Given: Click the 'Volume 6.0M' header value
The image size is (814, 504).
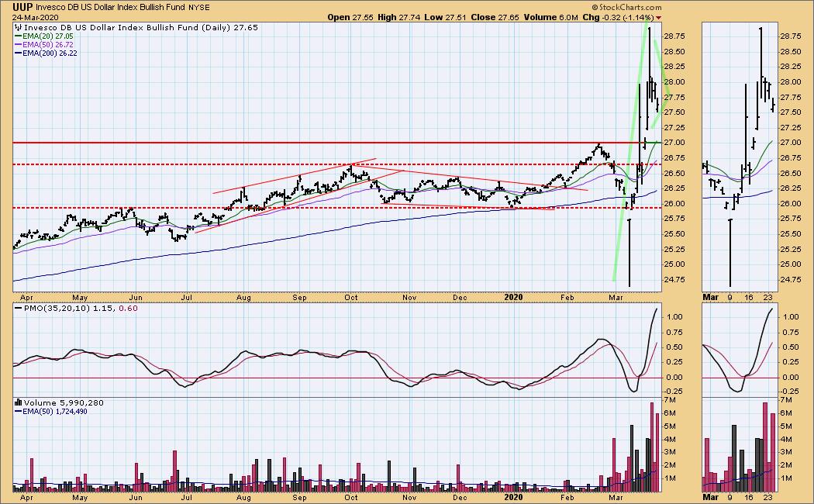Looking at the screenshot, I should (550, 17).
